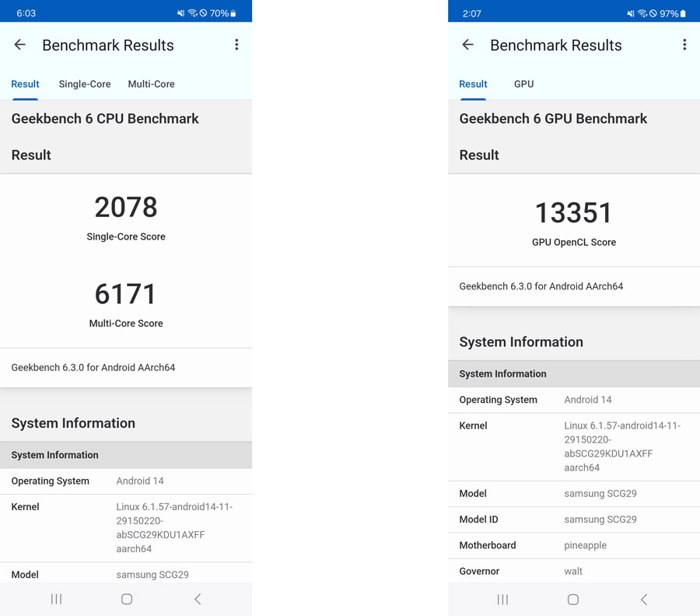Tap no-data circle icon in CPU status bar
The width and height of the screenshot is (700, 616).
coord(203,13)
